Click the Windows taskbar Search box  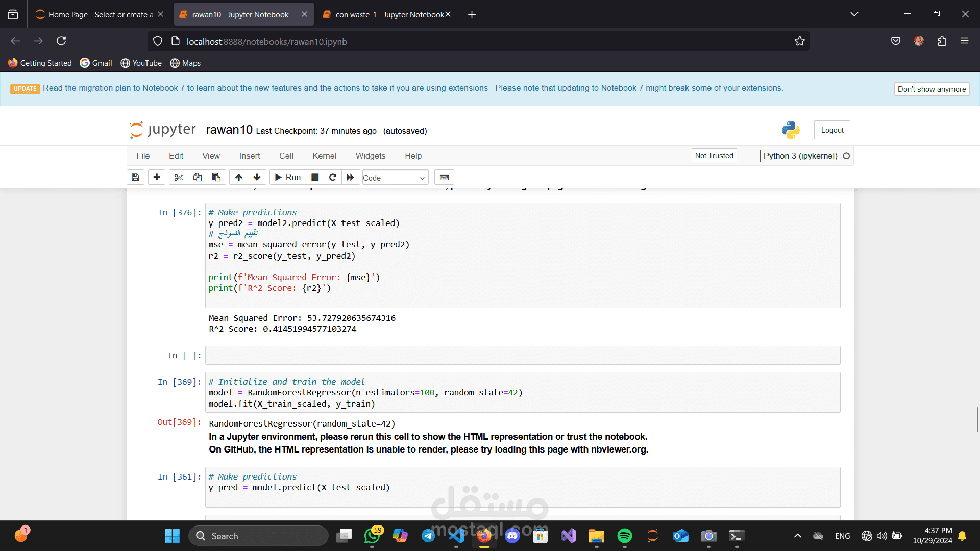click(259, 536)
